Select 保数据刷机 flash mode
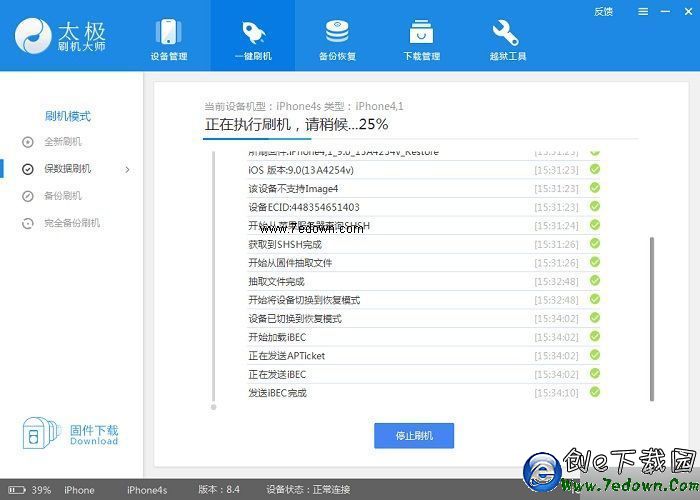Viewport: 700px width, 500px height. click(67, 169)
